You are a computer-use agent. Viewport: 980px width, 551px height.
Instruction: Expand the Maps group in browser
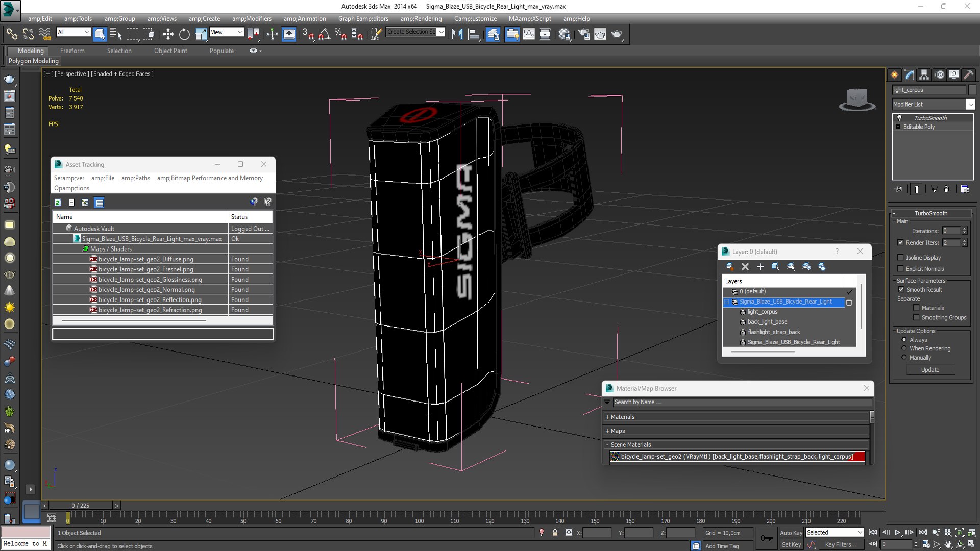607,431
